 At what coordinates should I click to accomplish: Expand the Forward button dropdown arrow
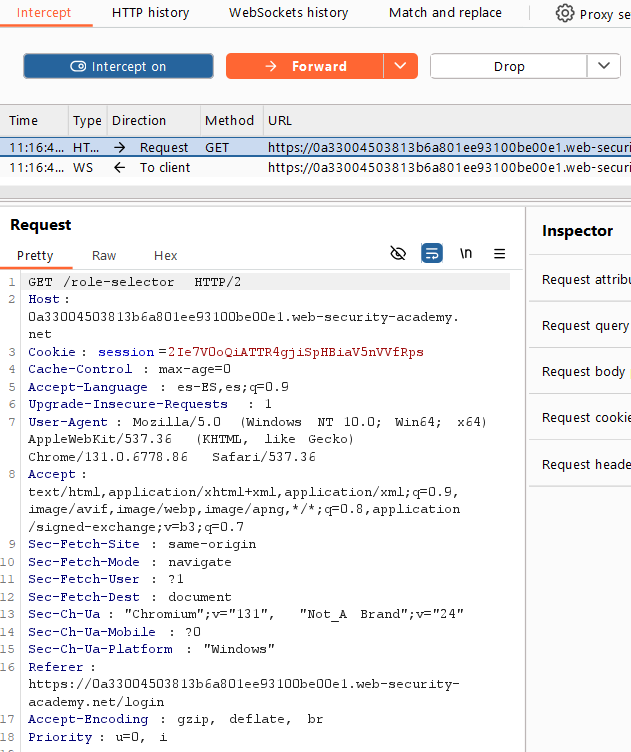(400, 66)
